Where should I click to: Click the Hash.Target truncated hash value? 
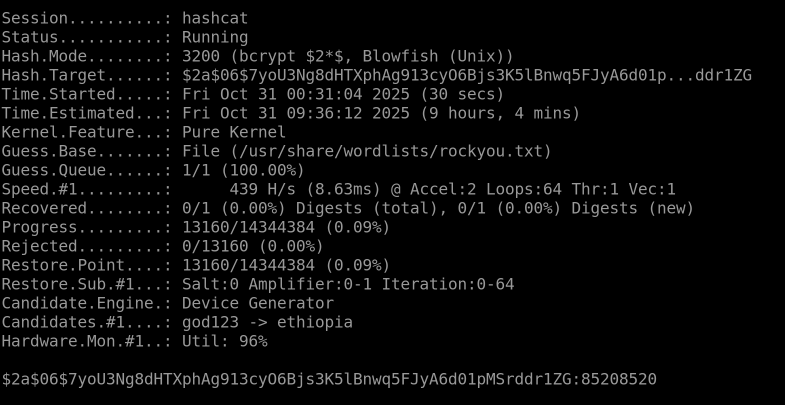[466, 75]
